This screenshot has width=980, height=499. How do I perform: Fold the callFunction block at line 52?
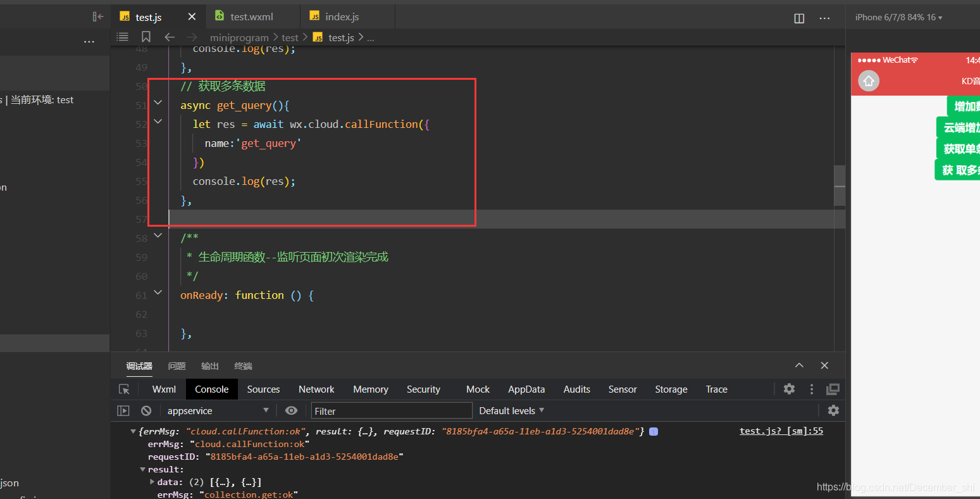pyautogui.click(x=158, y=122)
